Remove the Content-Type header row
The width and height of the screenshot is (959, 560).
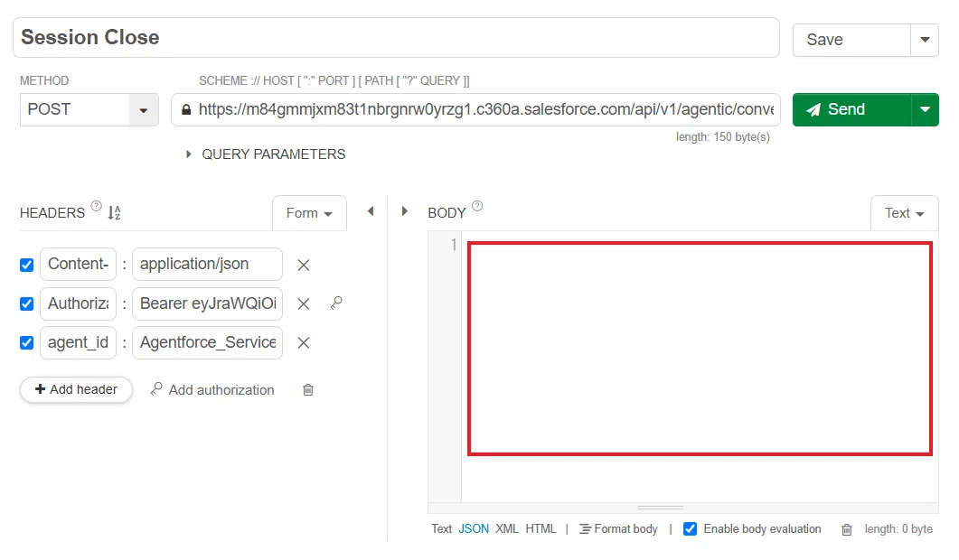[304, 265]
